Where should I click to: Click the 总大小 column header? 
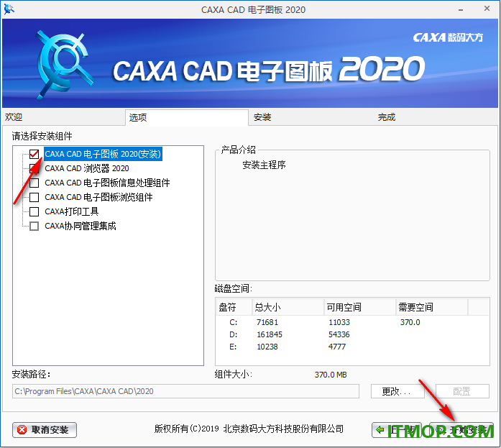pos(288,307)
